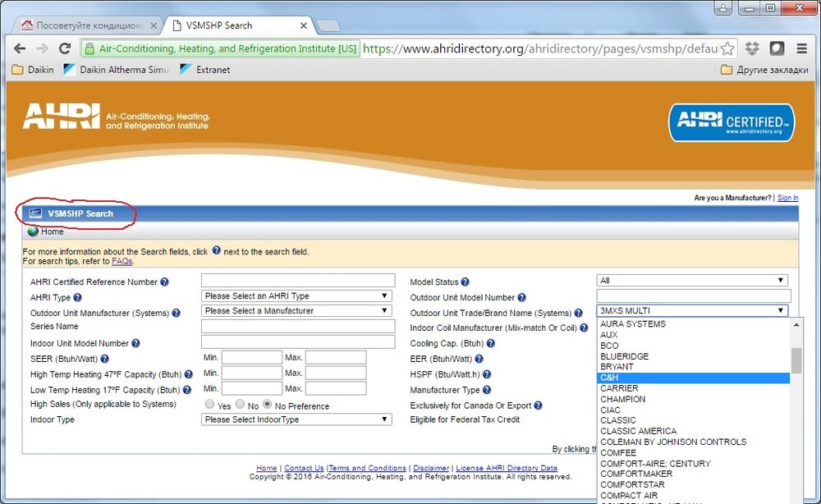The height and width of the screenshot is (504, 821).
Task: Click help icon next to Manufacturer Type
Action: point(487,390)
